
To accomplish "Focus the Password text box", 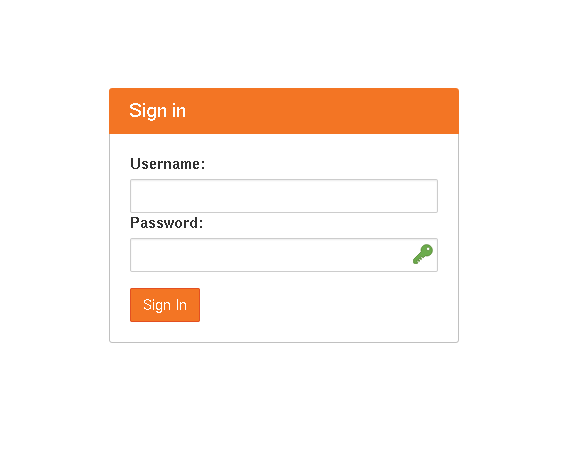I will (284, 255).
